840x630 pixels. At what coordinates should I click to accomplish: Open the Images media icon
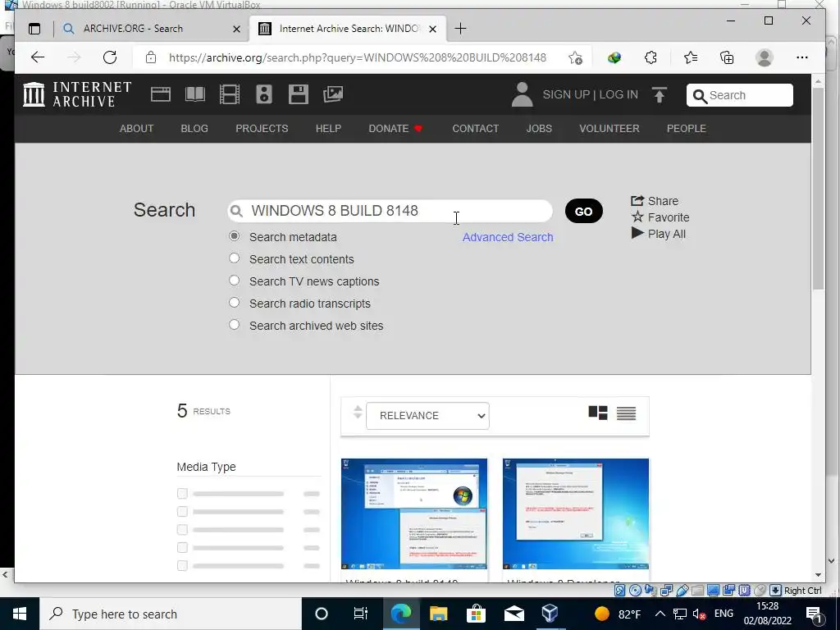[x=333, y=94]
